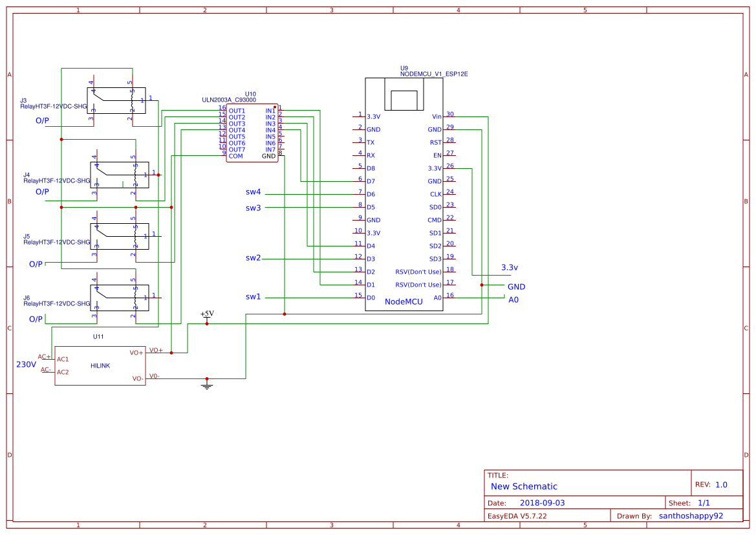
Task: Click the santhoshappy92 drawn-by name
Action: pyautogui.click(x=691, y=515)
